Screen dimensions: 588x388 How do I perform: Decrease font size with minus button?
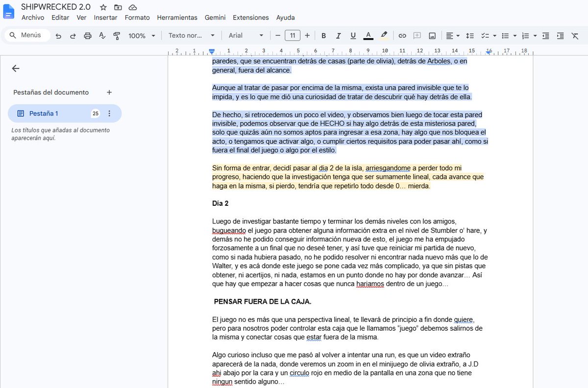pyautogui.click(x=278, y=36)
